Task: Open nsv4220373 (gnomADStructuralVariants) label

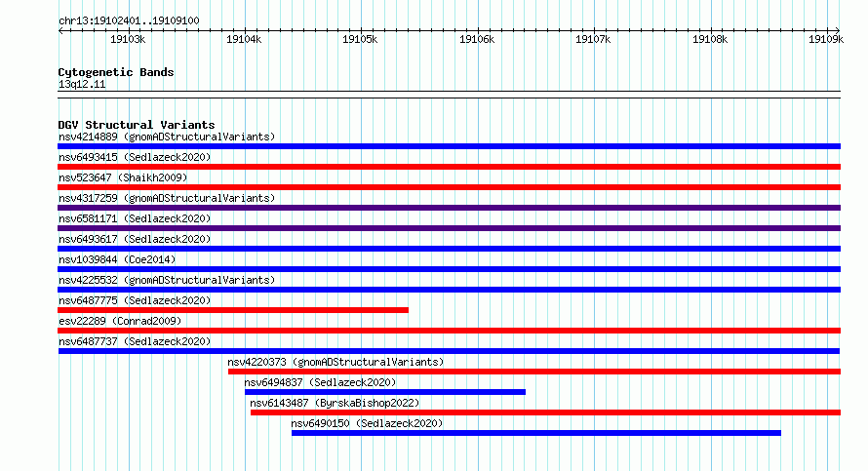Action: click(x=335, y=362)
